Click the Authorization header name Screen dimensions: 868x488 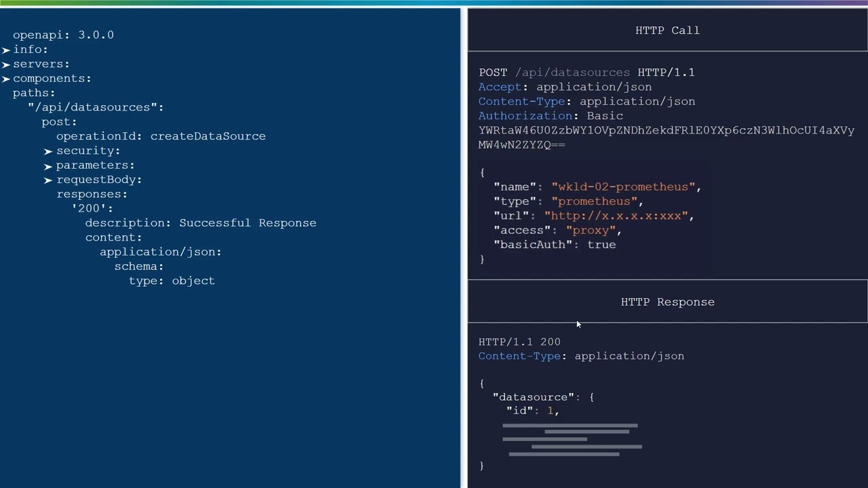526,116
